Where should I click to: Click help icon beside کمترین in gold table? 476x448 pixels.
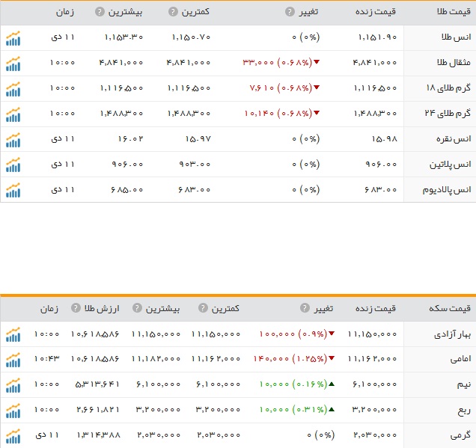(173, 12)
